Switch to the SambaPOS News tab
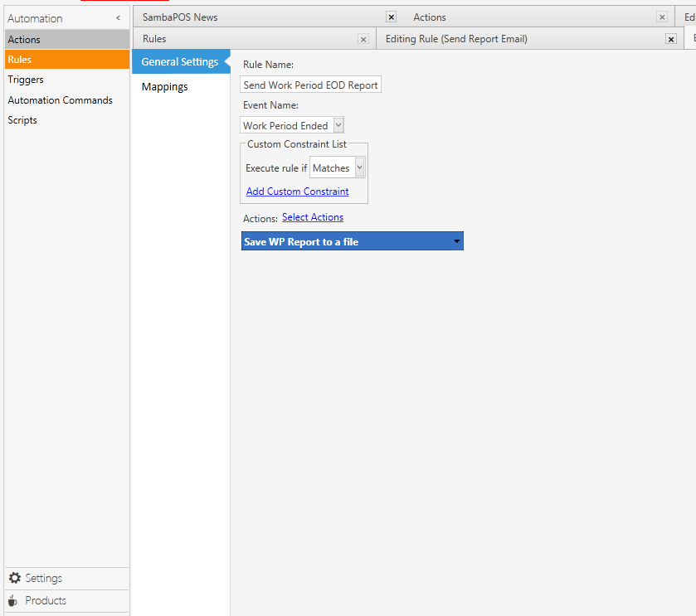Screen dimensions: 696x616 (x=180, y=17)
